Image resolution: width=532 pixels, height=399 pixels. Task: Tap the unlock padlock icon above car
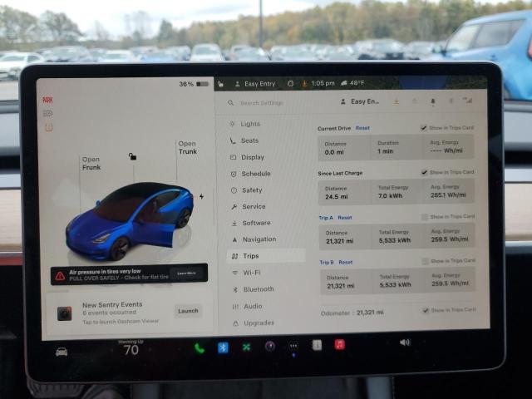pyautogui.click(x=132, y=155)
